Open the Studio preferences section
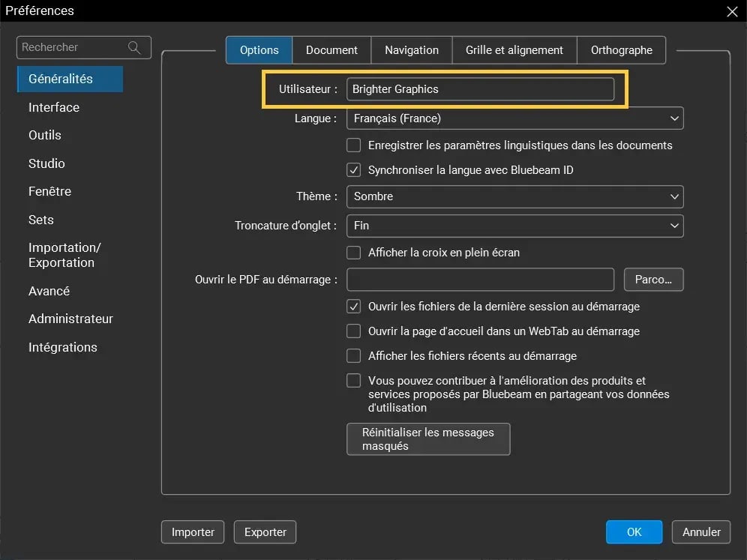This screenshot has height=560, width=747. [x=46, y=163]
